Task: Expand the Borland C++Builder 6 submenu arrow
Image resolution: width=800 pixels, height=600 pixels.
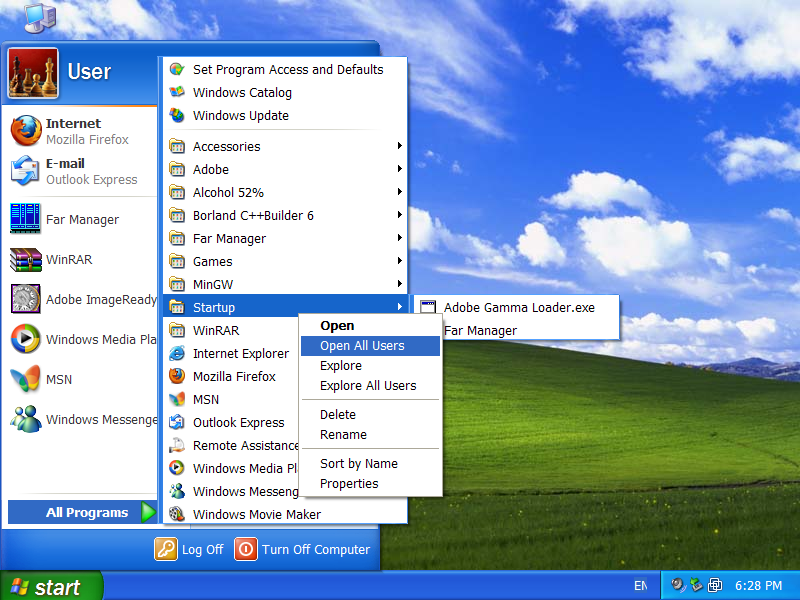Action: pyautogui.click(x=400, y=215)
